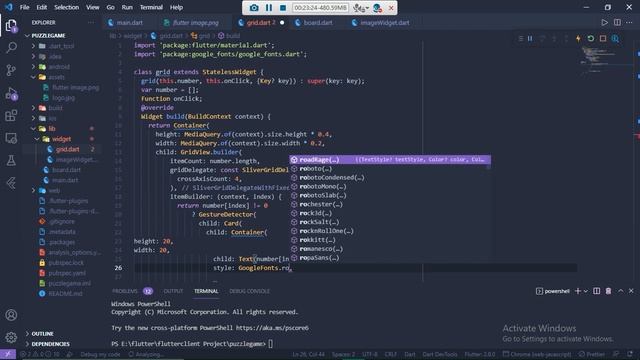Close the recorder toolbar with red X
This screenshot has height=360, width=640.
click(x=391, y=8)
